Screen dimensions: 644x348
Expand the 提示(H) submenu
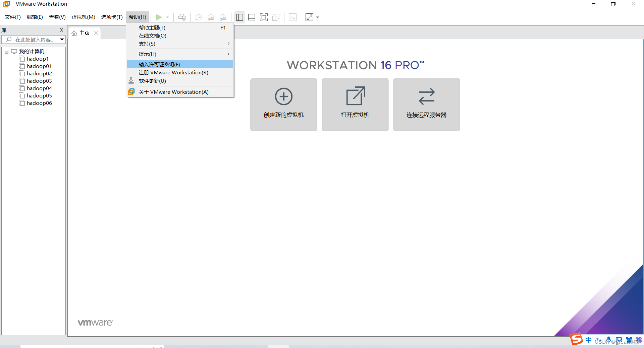pyautogui.click(x=180, y=54)
